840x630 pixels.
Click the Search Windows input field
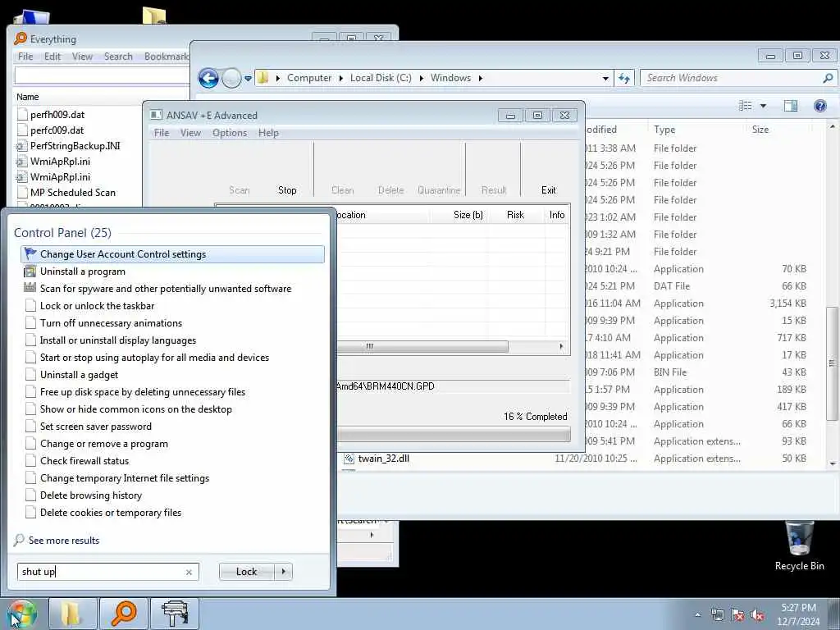pos(732,78)
